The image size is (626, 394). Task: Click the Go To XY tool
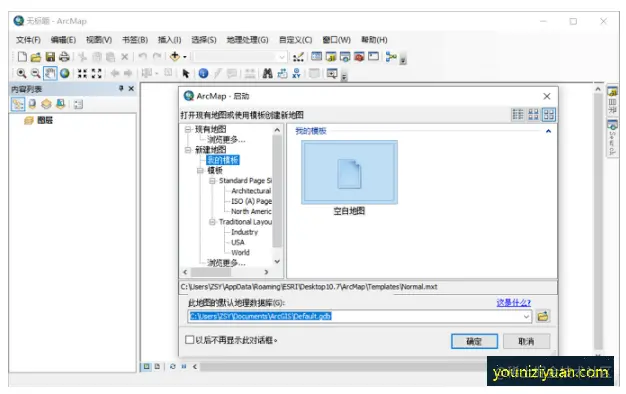click(296, 73)
